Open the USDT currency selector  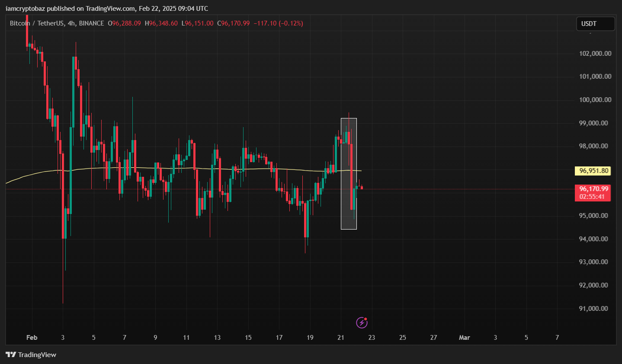[x=595, y=24]
